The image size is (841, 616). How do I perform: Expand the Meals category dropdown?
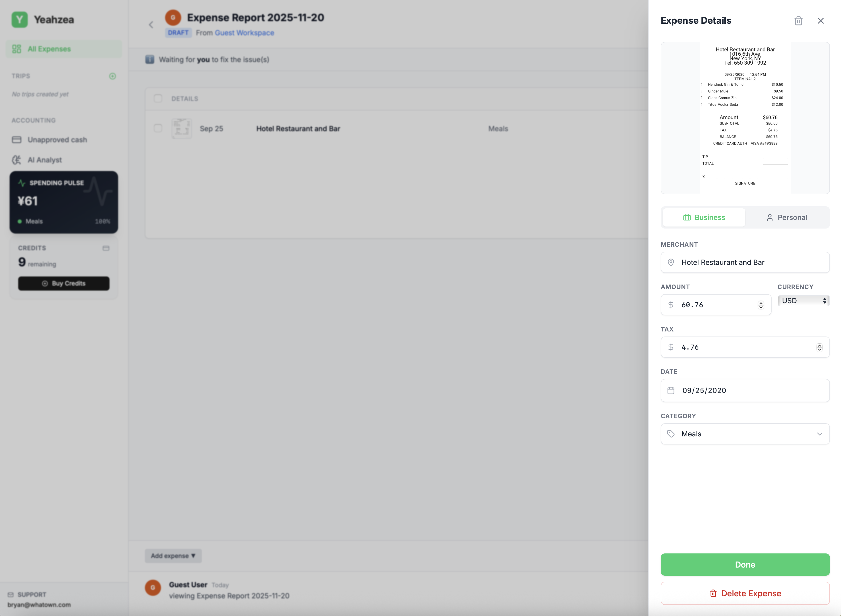click(820, 434)
